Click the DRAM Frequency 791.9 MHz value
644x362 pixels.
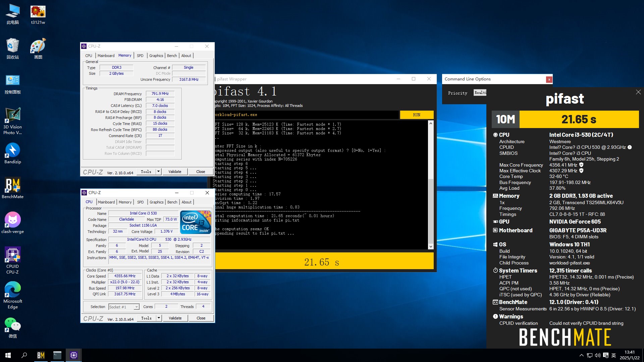pyautogui.click(x=160, y=94)
